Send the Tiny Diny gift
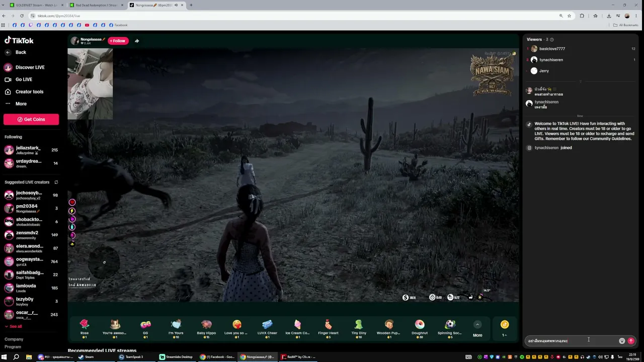 (359, 327)
